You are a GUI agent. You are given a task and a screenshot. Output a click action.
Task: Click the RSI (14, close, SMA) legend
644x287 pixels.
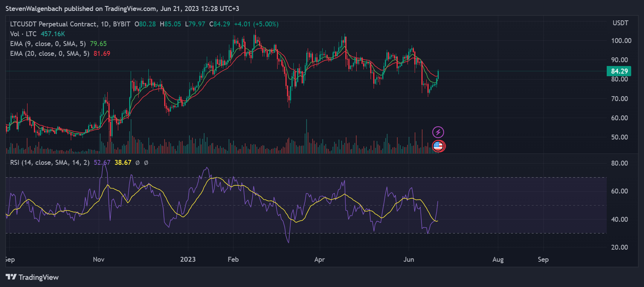(50, 163)
